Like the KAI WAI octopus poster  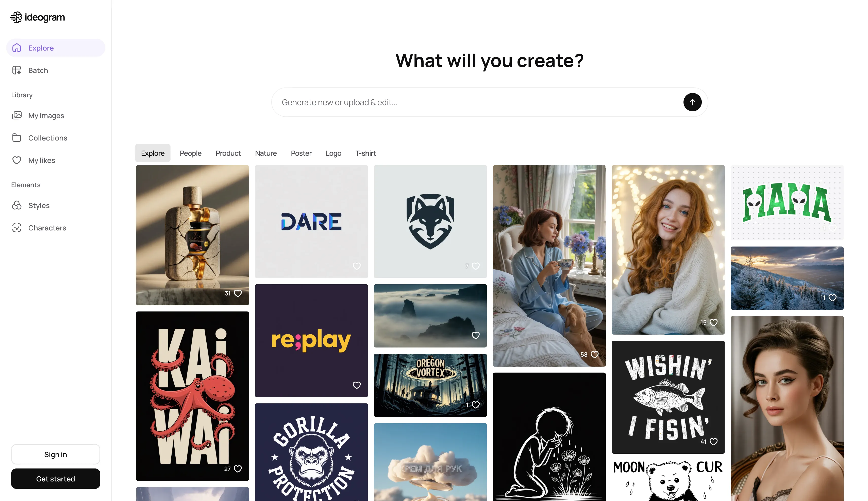tap(238, 469)
